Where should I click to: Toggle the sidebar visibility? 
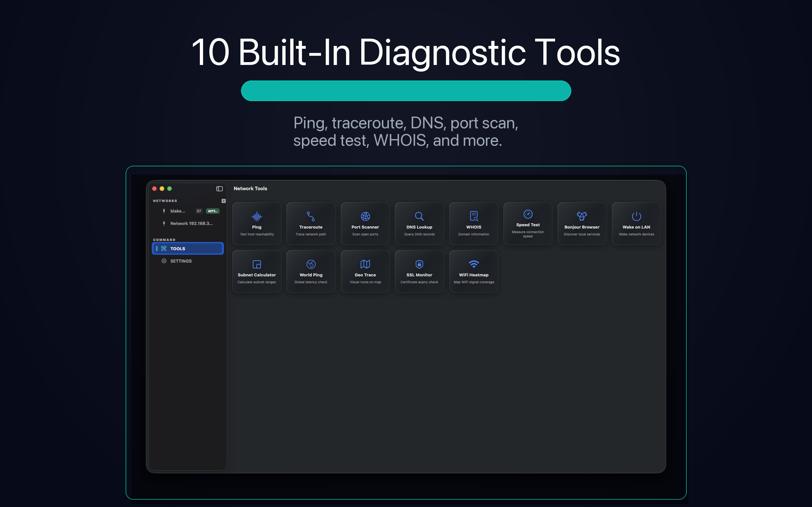click(219, 189)
